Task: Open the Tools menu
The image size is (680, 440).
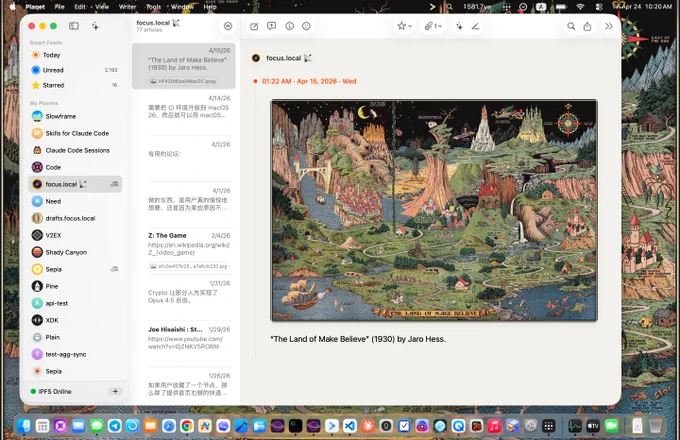Action: point(153,7)
